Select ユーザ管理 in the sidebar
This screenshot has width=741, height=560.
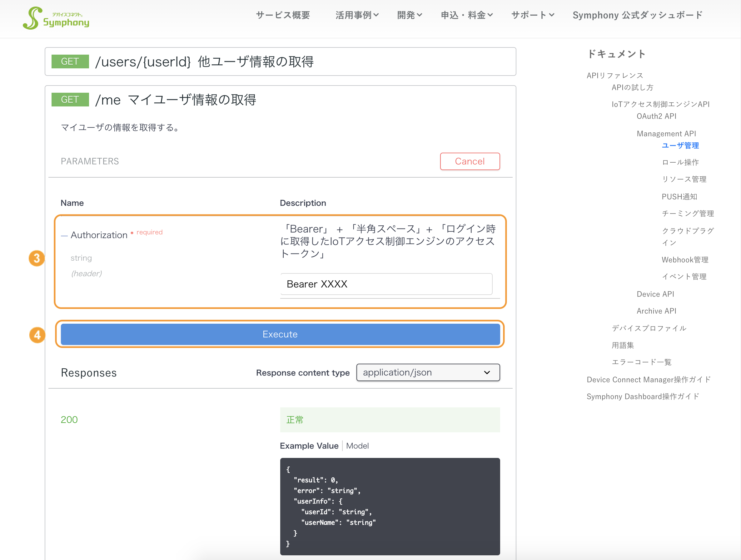[x=680, y=145]
